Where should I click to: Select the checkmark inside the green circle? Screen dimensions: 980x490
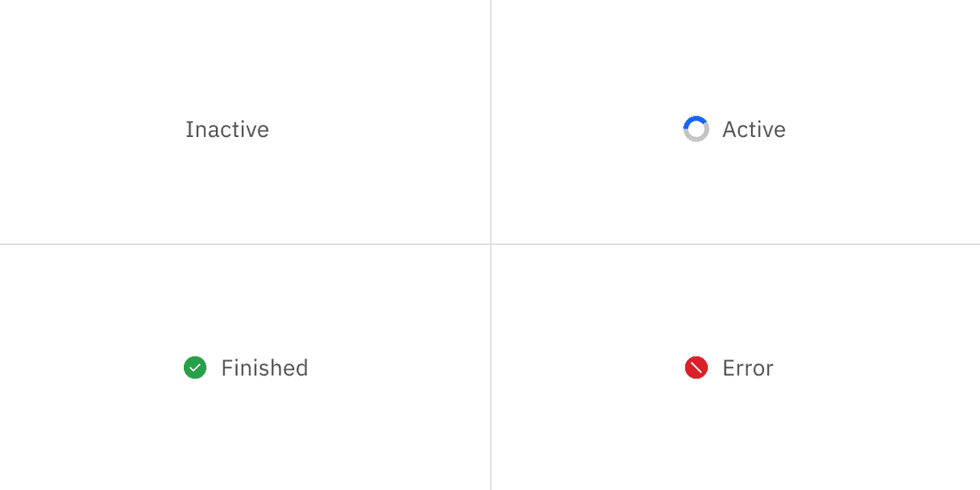[194, 367]
